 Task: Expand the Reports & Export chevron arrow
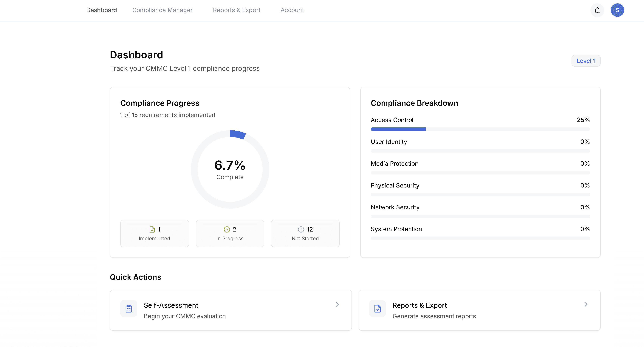pos(586,304)
